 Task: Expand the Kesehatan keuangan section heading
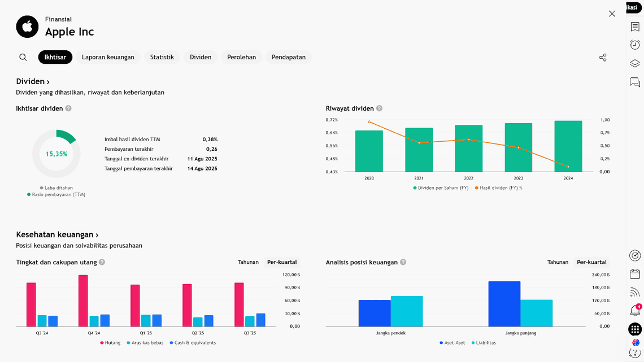coord(57,235)
